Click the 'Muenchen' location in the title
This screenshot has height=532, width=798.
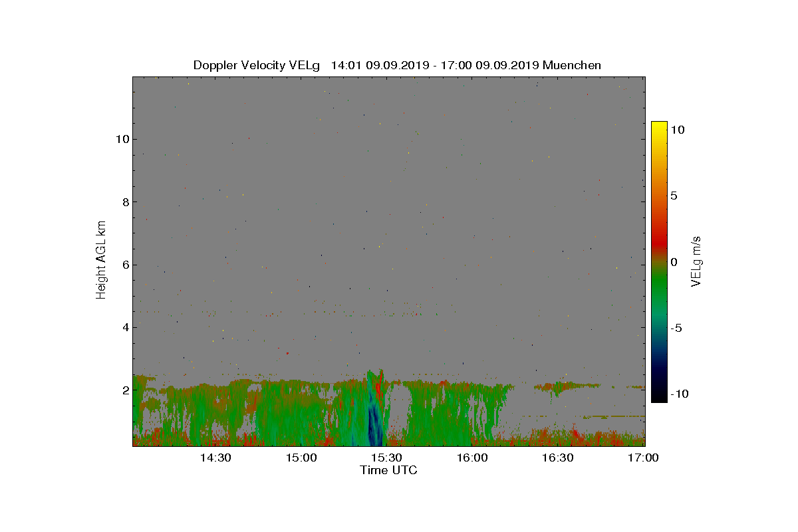point(572,65)
